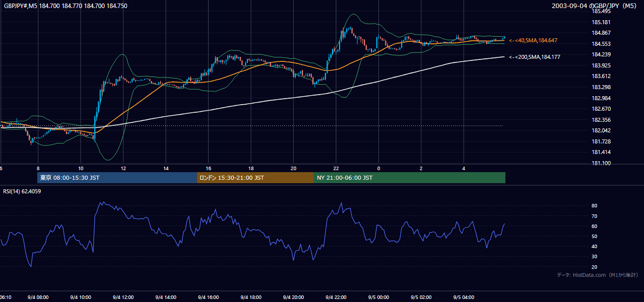Viewport: 644px width, 302px height.
Task: Click price axis value 181.728
Action: coord(600,141)
